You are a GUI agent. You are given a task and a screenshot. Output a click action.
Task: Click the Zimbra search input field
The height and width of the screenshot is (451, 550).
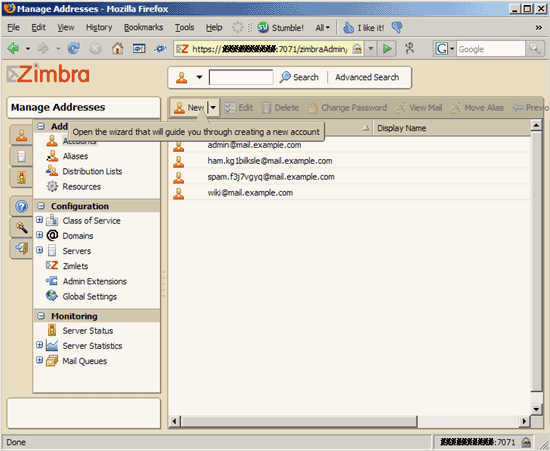click(241, 77)
